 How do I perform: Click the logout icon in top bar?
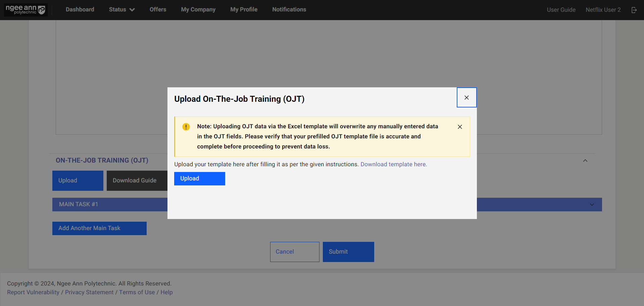pos(634,10)
